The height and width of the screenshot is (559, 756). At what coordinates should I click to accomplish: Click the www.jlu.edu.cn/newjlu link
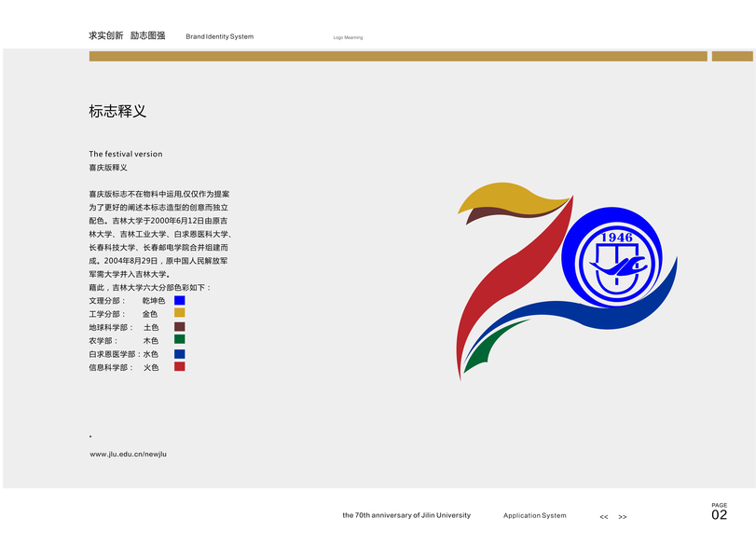pos(128,454)
